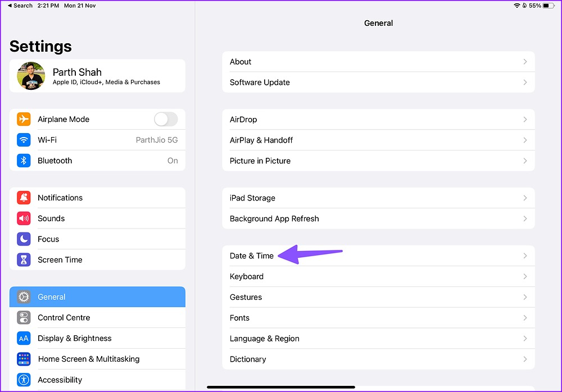The height and width of the screenshot is (392, 562).
Task: Select Accessibility in sidebar
Action: click(97, 380)
